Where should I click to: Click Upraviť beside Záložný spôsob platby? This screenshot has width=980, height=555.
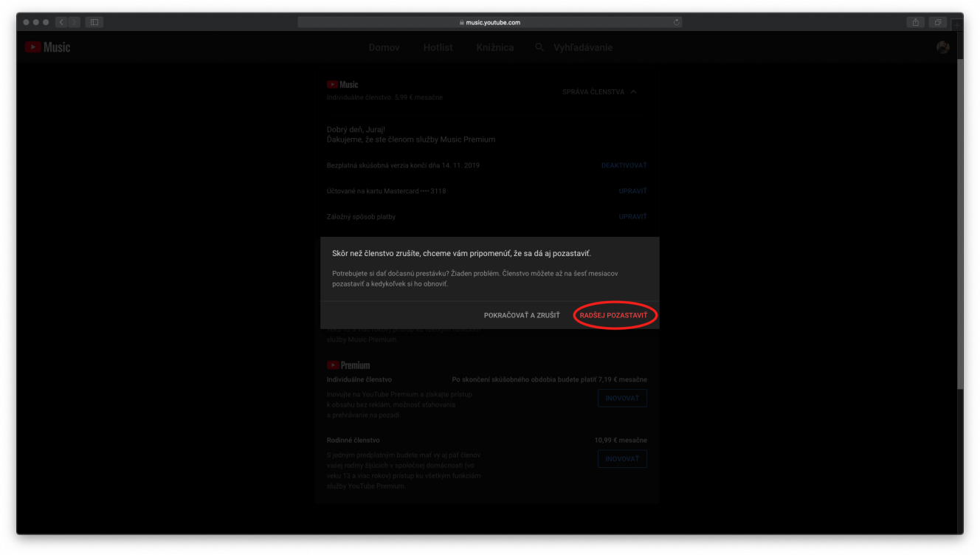[x=633, y=217]
